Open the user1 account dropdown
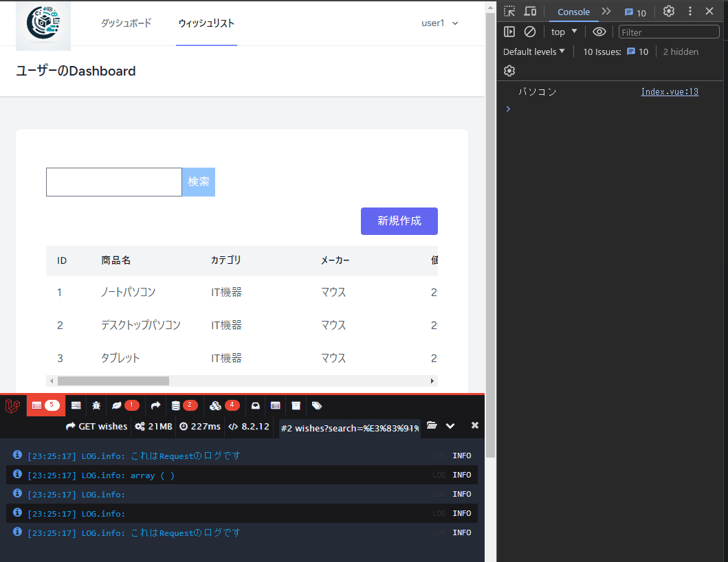The image size is (728, 562). coord(440,23)
